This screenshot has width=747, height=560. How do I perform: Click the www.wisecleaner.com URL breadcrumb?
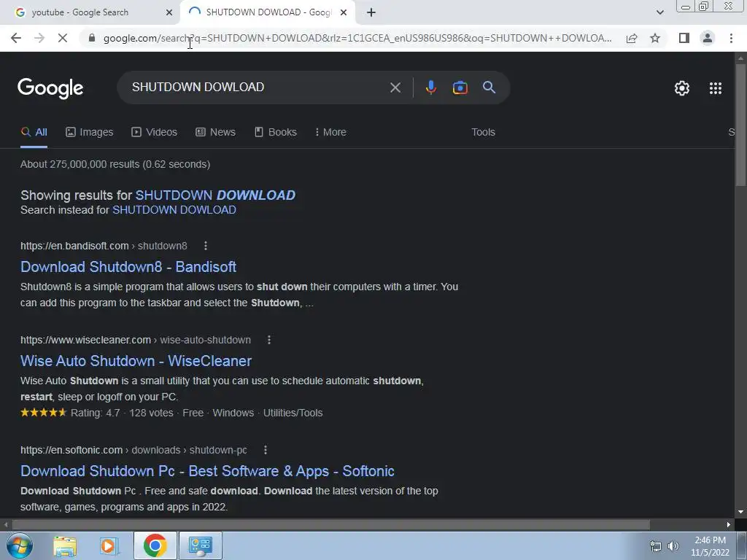[x=135, y=340]
